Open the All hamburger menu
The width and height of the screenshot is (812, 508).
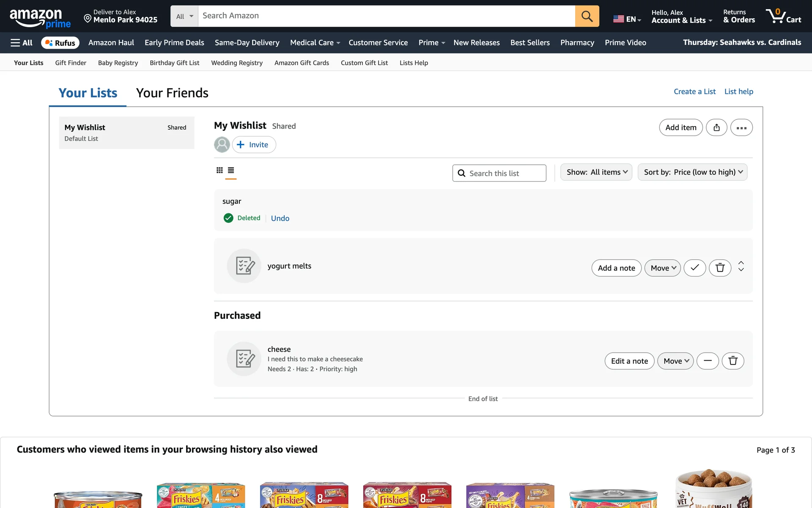22,43
